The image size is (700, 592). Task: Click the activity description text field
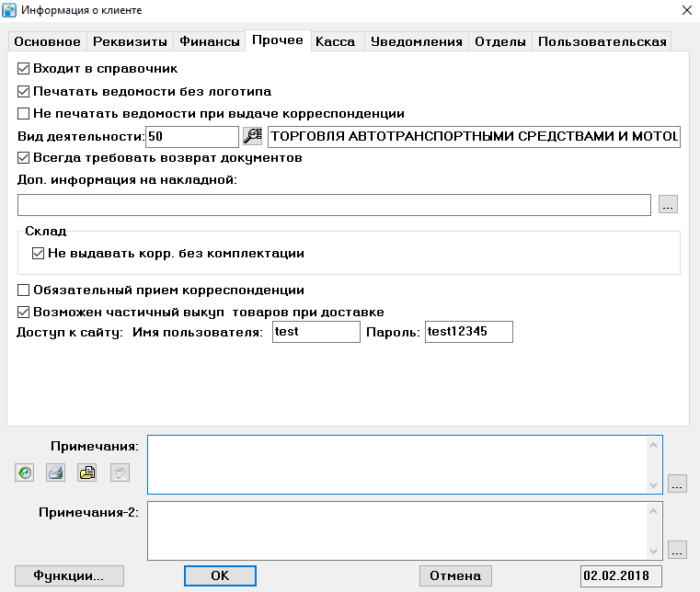point(474,137)
